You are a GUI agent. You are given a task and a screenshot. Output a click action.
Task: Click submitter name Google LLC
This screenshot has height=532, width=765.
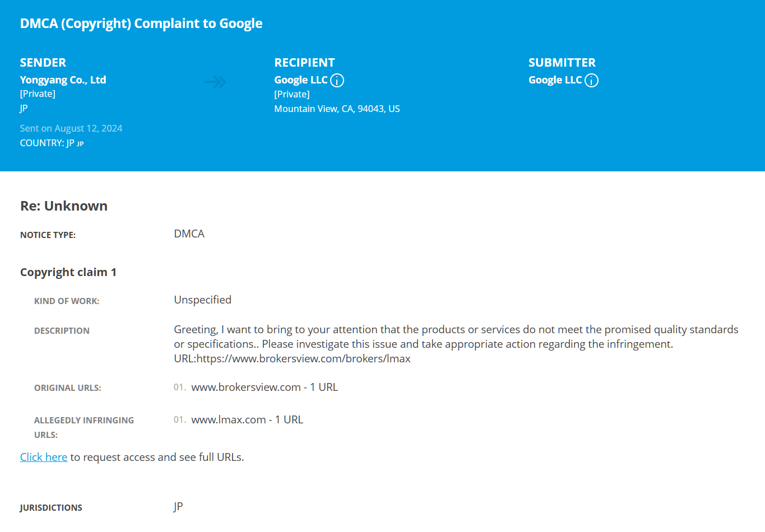click(x=555, y=80)
